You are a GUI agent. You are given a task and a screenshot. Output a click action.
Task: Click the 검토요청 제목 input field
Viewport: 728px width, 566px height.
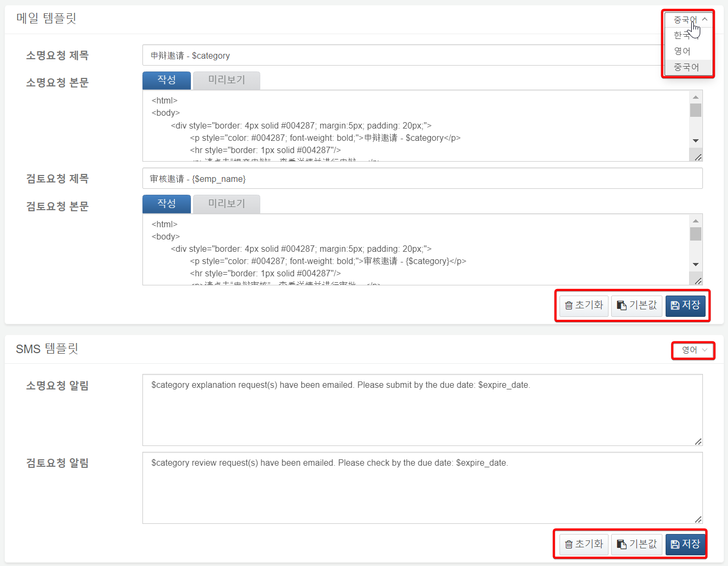click(x=422, y=178)
